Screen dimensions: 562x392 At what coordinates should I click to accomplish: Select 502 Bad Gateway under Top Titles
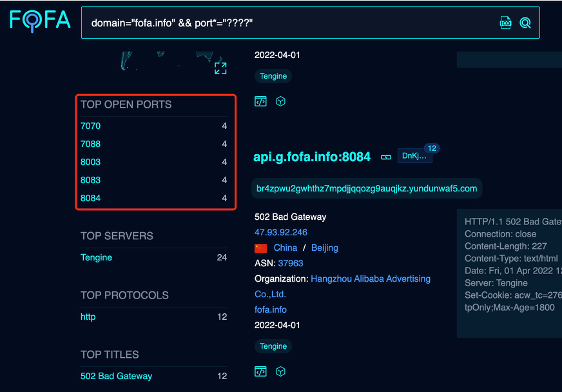click(116, 377)
